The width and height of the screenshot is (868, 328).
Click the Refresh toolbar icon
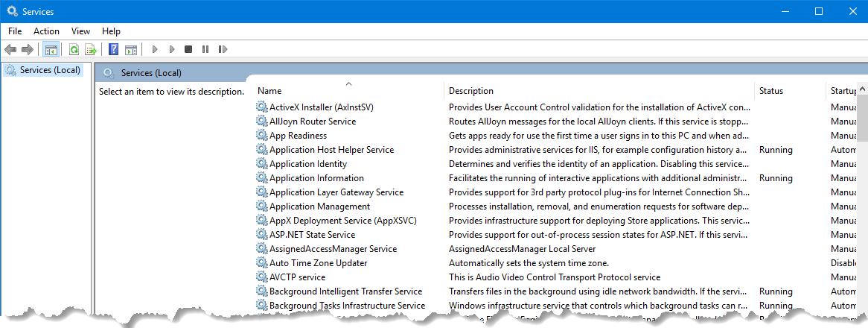[x=74, y=50]
